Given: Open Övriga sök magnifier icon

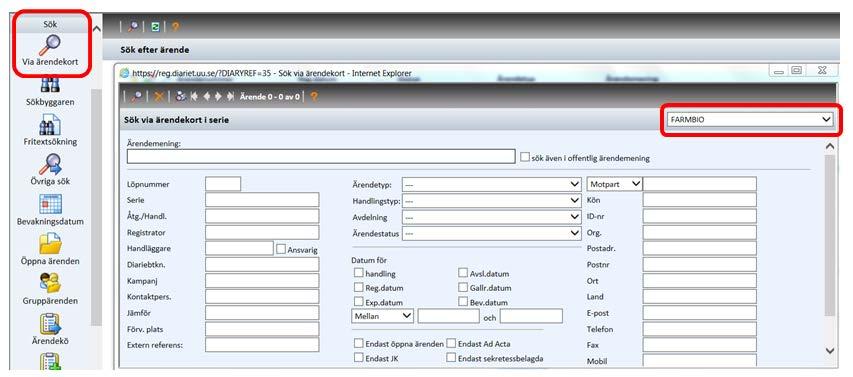Looking at the screenshot, I should click(x=50, y=164).
